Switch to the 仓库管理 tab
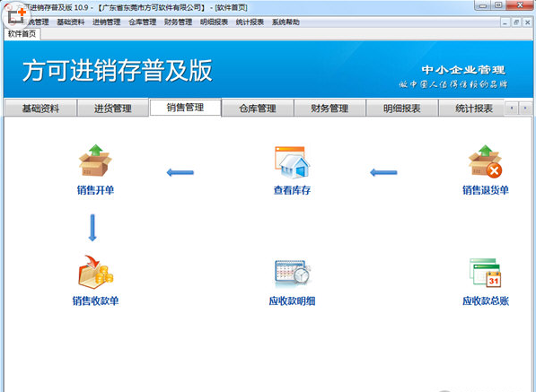The image size is (536, 392). pyautogui.click(x=258, y=109)
